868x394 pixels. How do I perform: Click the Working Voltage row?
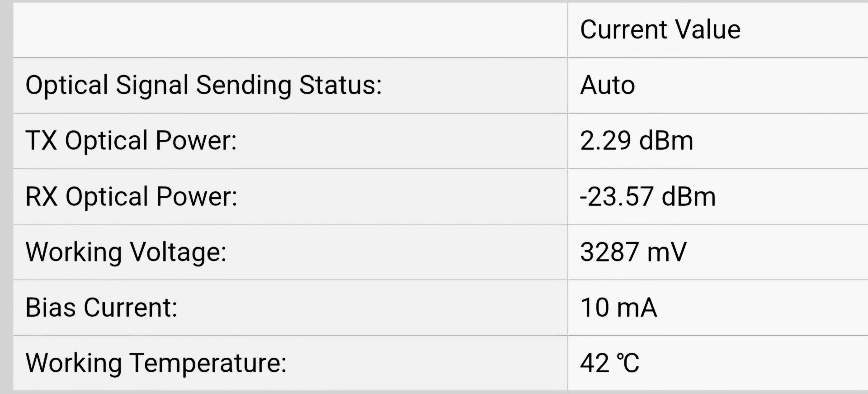(x=441, y=252)
